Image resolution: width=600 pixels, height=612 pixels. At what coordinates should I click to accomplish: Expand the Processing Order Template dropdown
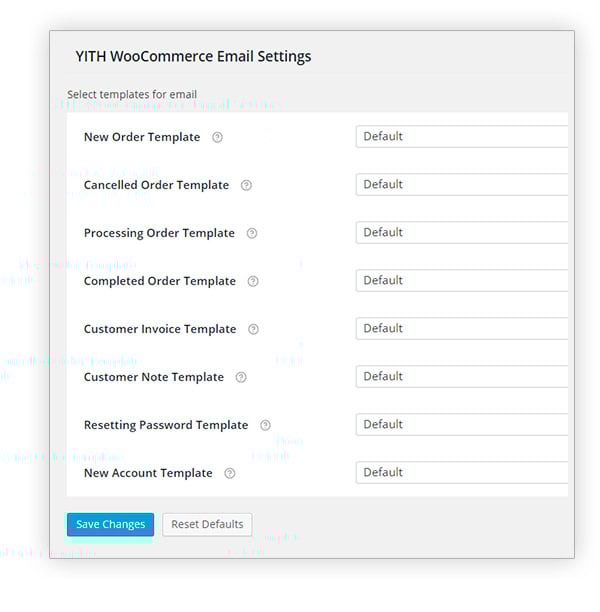461,233
